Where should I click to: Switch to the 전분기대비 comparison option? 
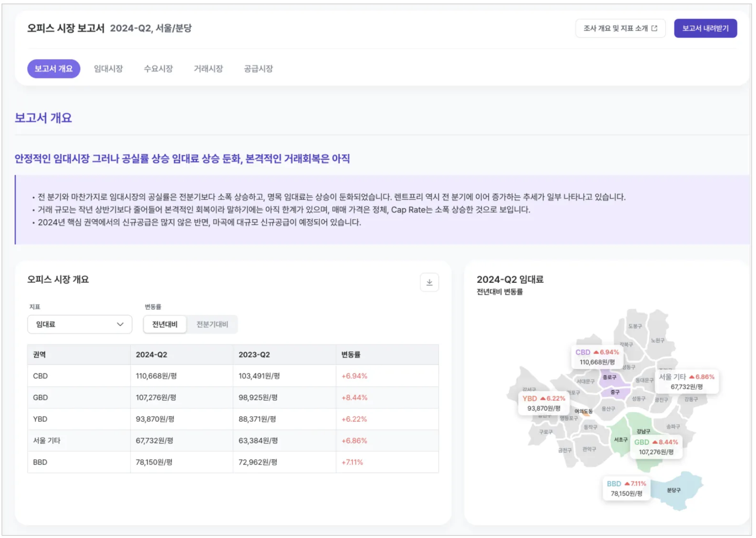tap(212, 324)
